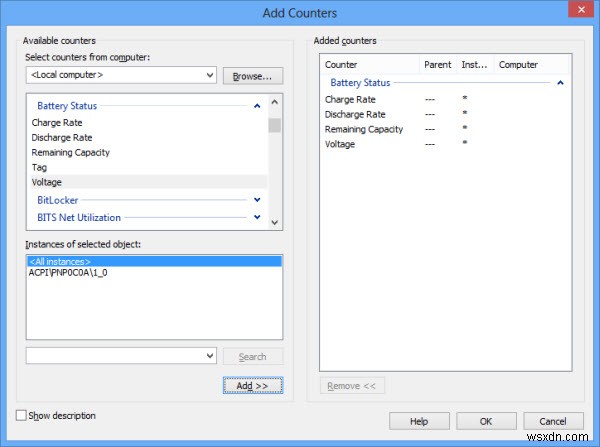Select the Remaining Capacity counter
600x447 pixels.
click(x=70, y=152)
